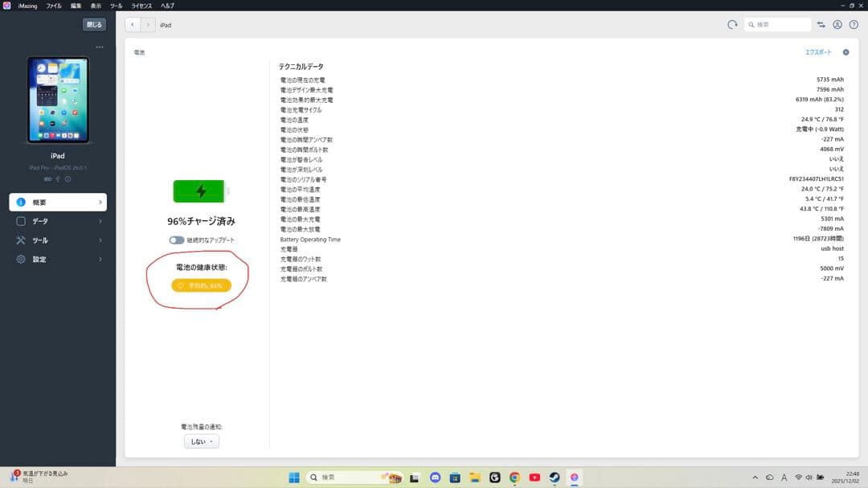Open the 電池残量の通知 dropdown set to しない

point(201,441)
